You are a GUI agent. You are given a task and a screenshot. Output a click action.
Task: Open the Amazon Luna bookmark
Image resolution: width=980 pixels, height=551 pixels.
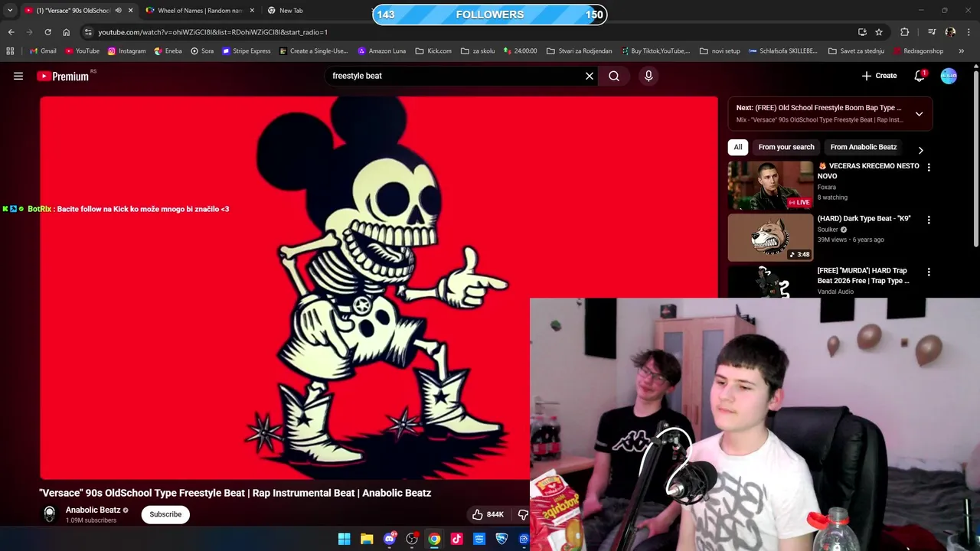pyautogui.click(x=381, y=51)
